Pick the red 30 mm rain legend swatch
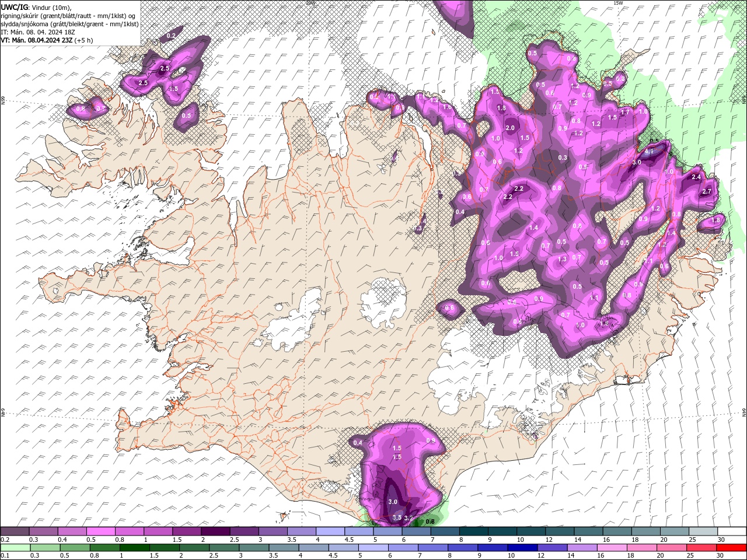The height and width of the screenshot is (560, 747). [x=730, y=548]
